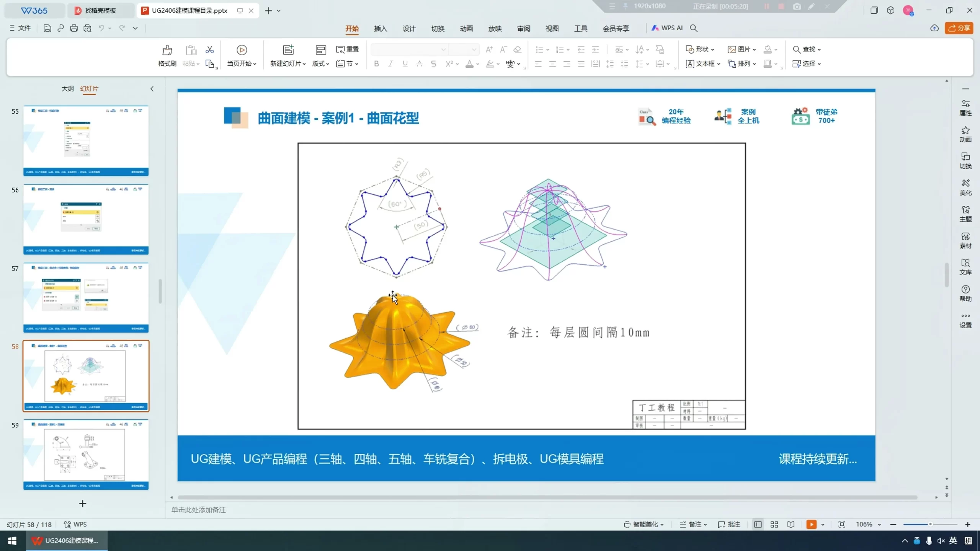Switch to the 插入 ribbon tab
Screen dimensions: 980x551
point(380,28)
